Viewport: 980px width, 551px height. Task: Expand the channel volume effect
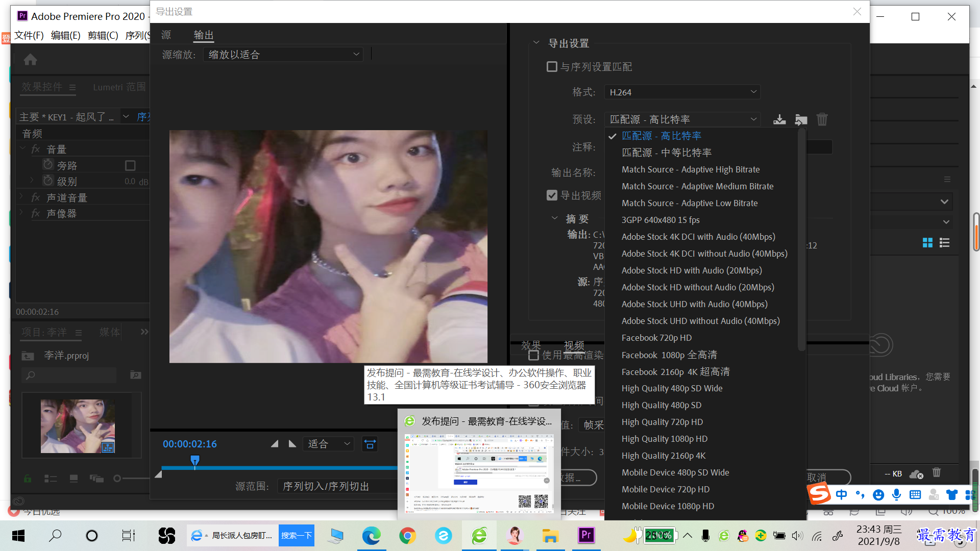tap(21, 196)
